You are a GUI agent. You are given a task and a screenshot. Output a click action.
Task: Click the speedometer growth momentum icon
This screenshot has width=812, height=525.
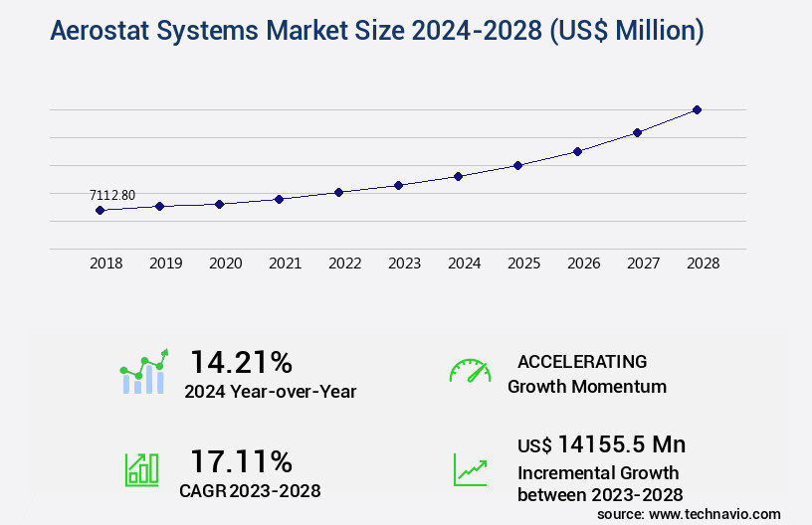click(x=470, y=372)
